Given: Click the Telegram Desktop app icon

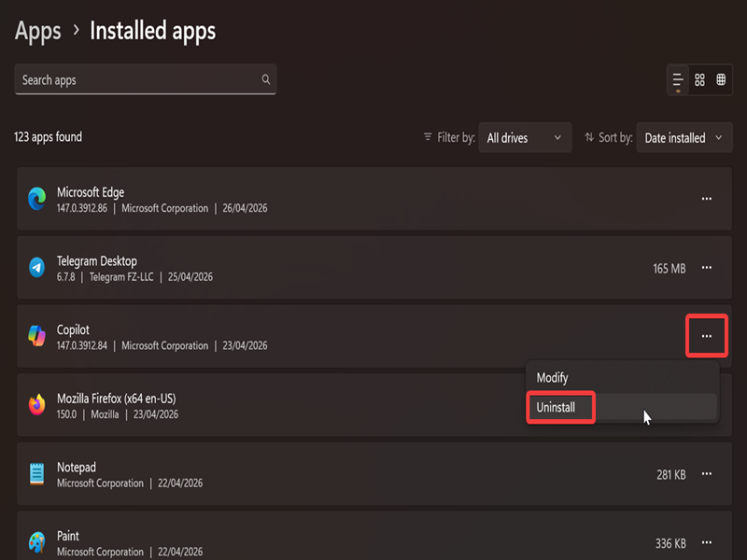Looking at the screenshot, I should point(37,268).
